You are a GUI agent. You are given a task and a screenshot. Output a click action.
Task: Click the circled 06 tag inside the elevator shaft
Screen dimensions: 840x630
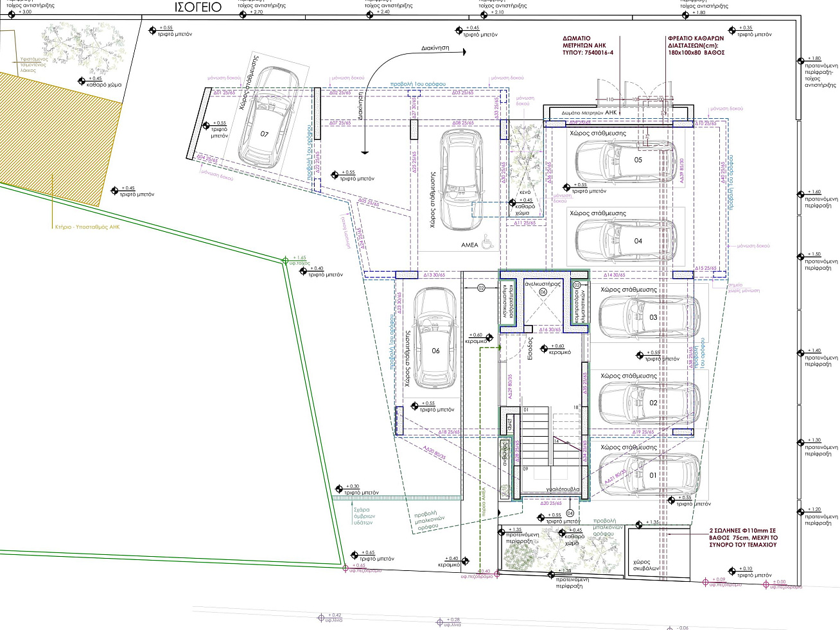tap(543, 292)
